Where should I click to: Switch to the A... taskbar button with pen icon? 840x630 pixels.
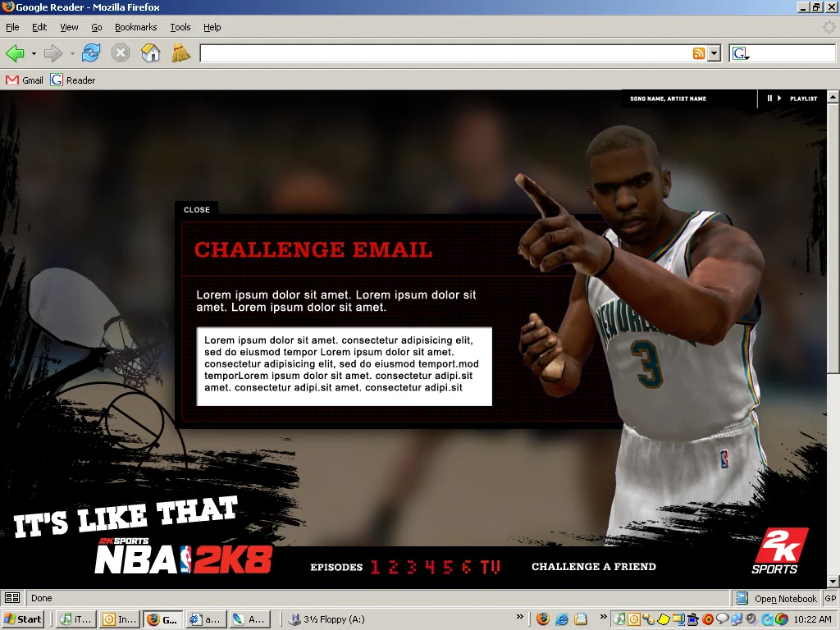pyautogui.click(x=249, y=619)
